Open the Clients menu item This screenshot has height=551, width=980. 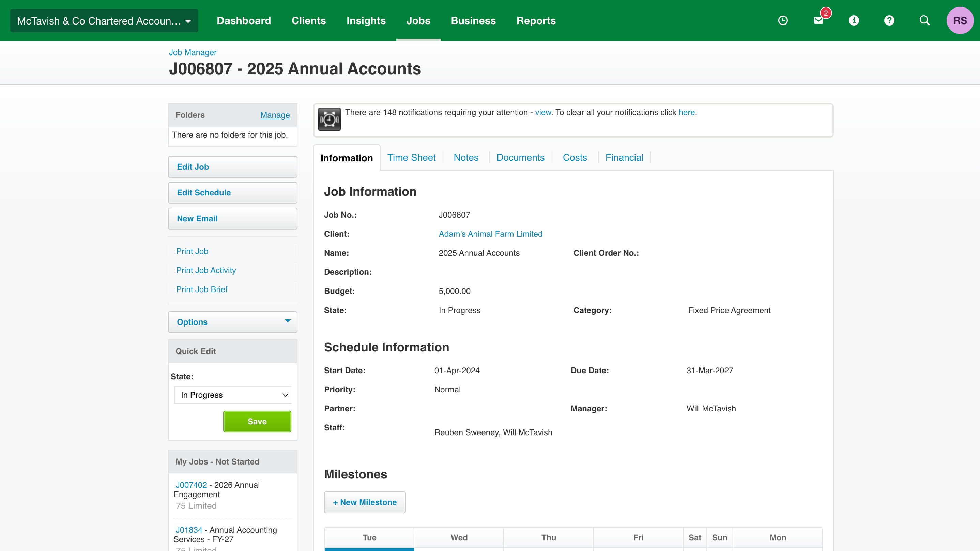coord(308,20)
